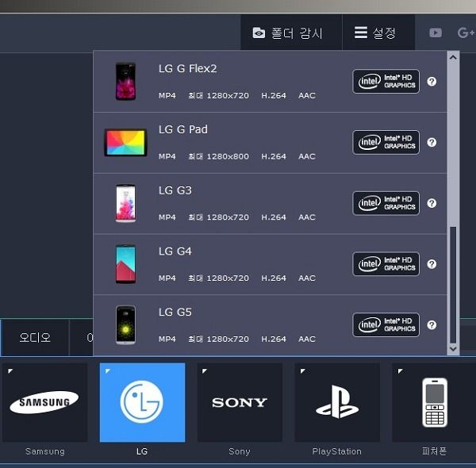Click the LG G4 phone thumbnail
Image resolution: width=476 pixels, height=468 pixels.
[125, 263]
